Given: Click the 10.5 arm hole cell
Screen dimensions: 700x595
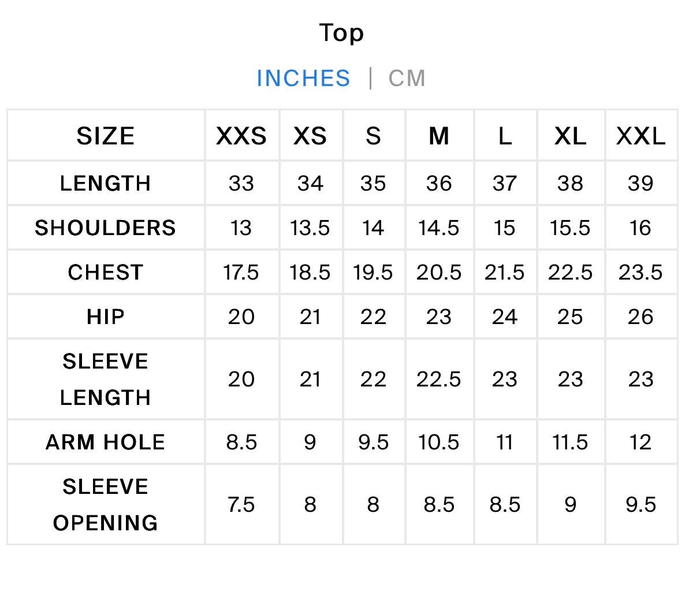Looking at the screenshot, I should [x=439, y=442].
